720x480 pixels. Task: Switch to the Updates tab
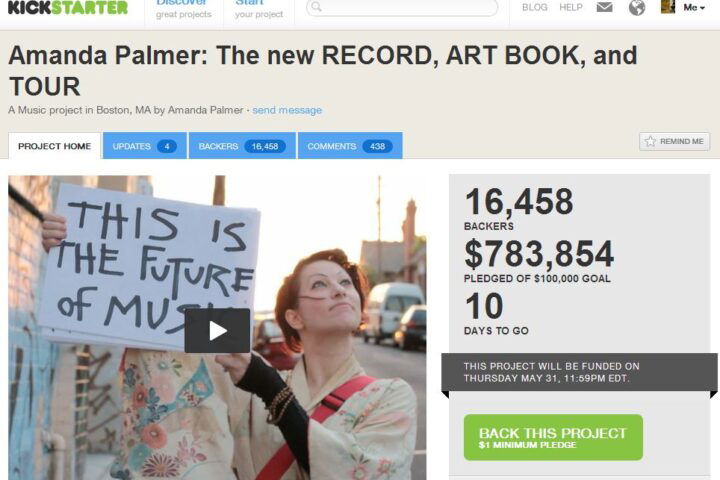coord(145,146)
